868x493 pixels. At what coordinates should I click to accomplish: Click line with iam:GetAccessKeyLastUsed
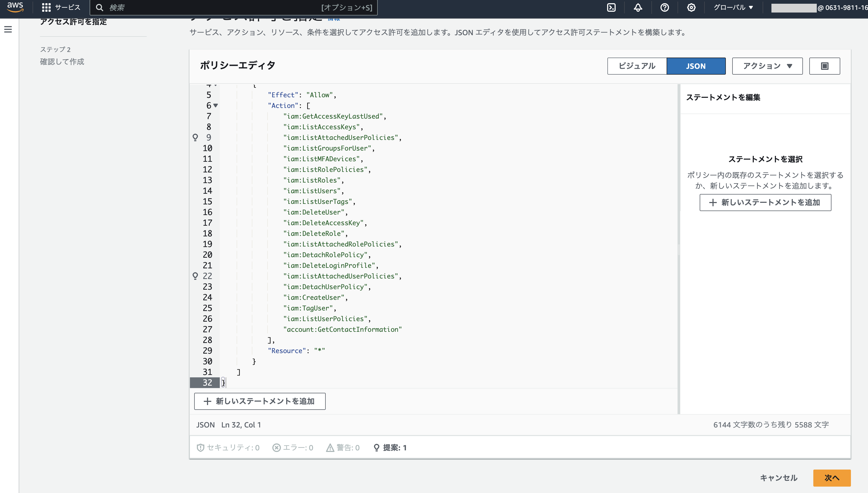point(335,116)
